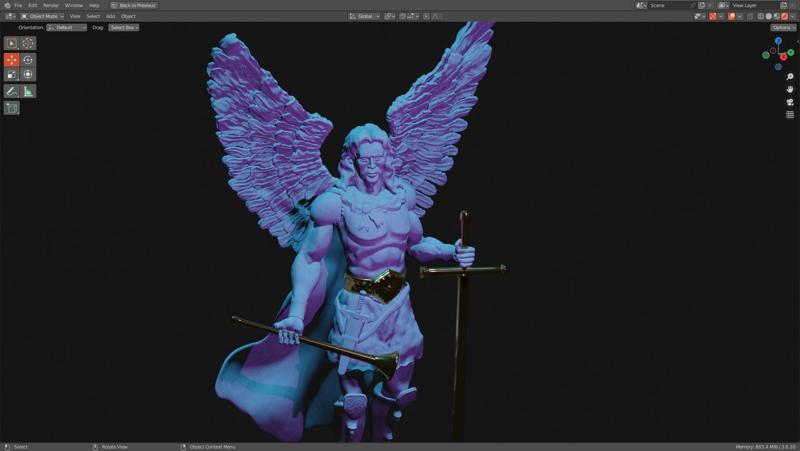Switch to material preview shading
800x451 pixels.
[777, 16]
